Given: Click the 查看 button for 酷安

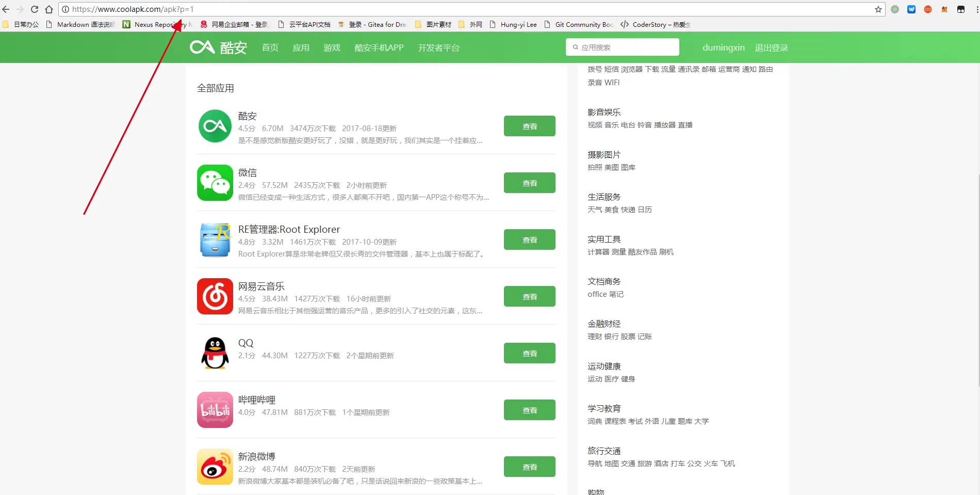Looking at the screenshot, I should click(x=530, y=126).
